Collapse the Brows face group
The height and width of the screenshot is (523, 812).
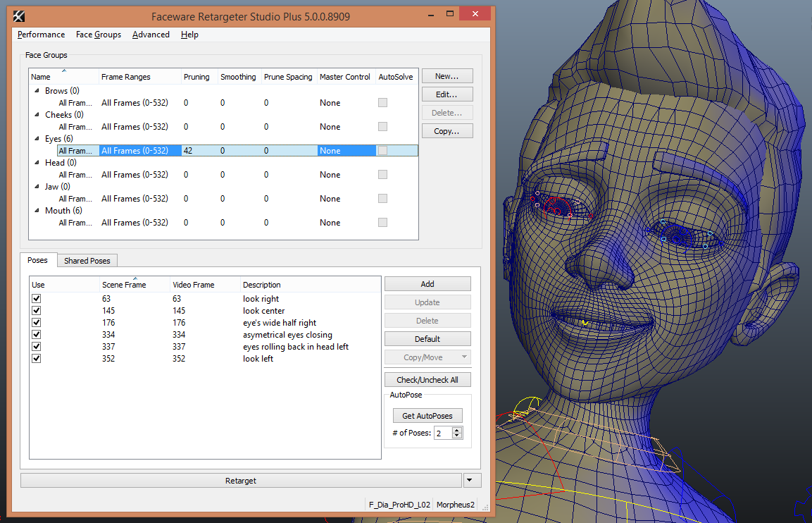37,90
